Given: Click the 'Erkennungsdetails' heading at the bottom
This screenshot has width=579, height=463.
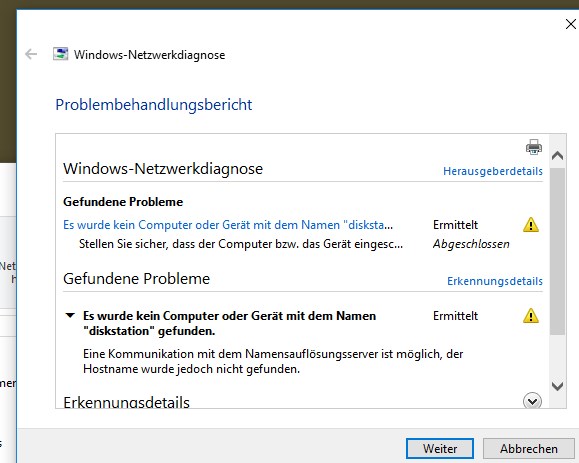Looking at the screenshot, I should tap(126, 402).
